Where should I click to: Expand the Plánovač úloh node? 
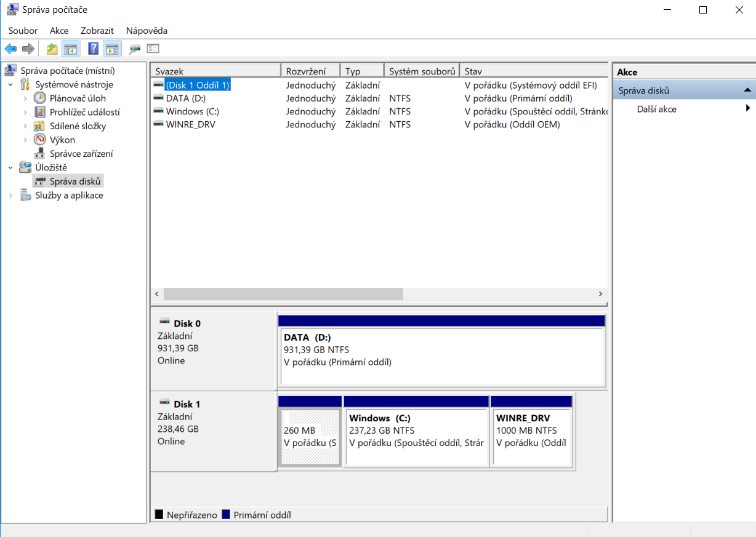click(25, 98)
